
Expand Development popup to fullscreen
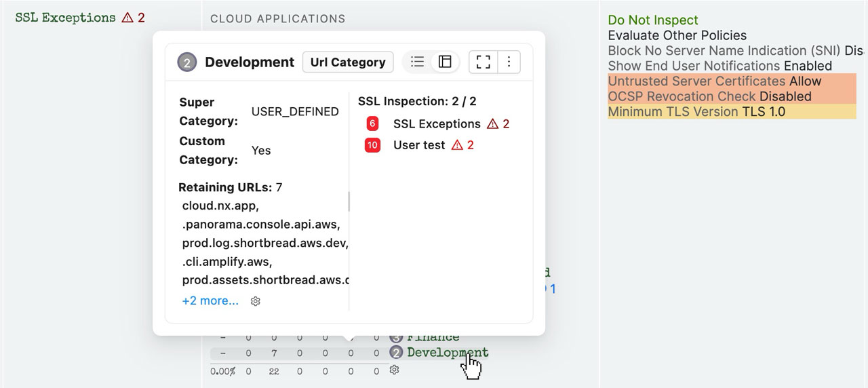pyautogui.click(x=483, y=62)
